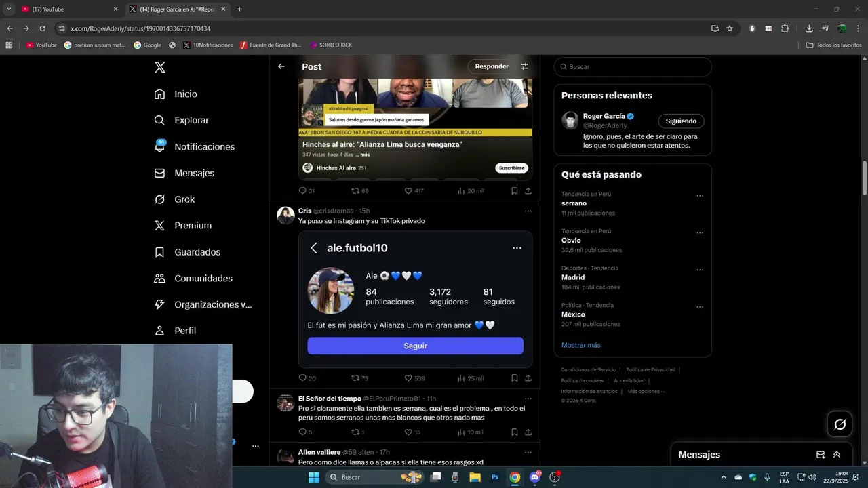Viewport: 868px width, 488px height.
Task: Click Suscribirse on Hinchas Al aire card
Action: (512, 167)
